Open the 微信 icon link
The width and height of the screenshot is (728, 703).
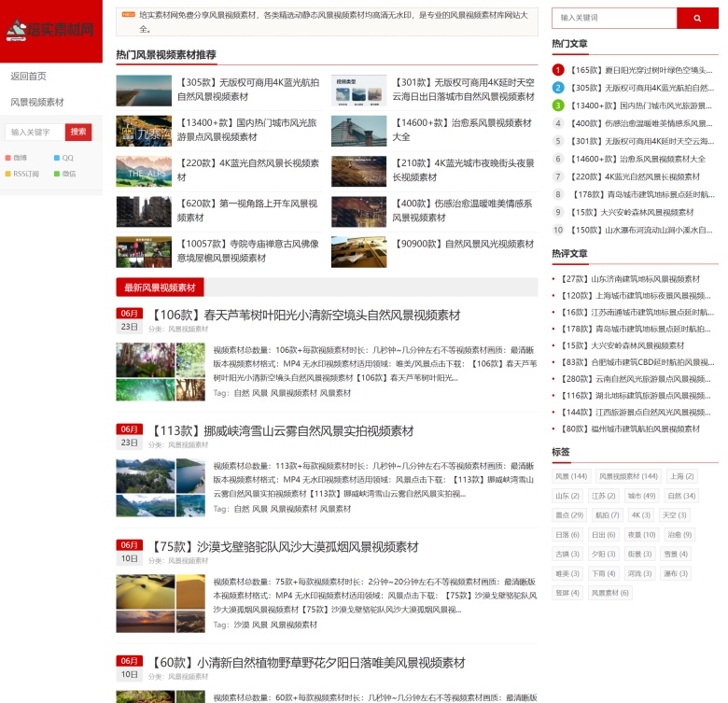[65, 174]
